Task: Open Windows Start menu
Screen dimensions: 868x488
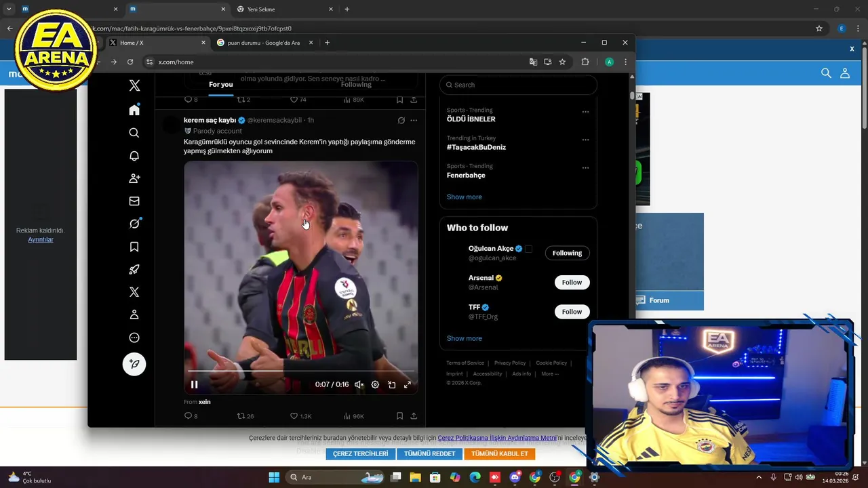Action: (274, 477)
